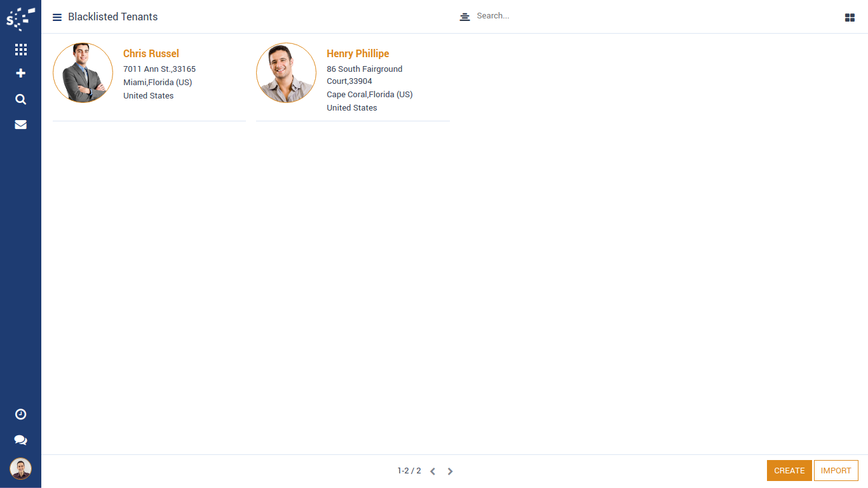Screen dimensions: 868x488
Task: Select the Cape Coral,Florida (US) text
Action: (370, 94)
